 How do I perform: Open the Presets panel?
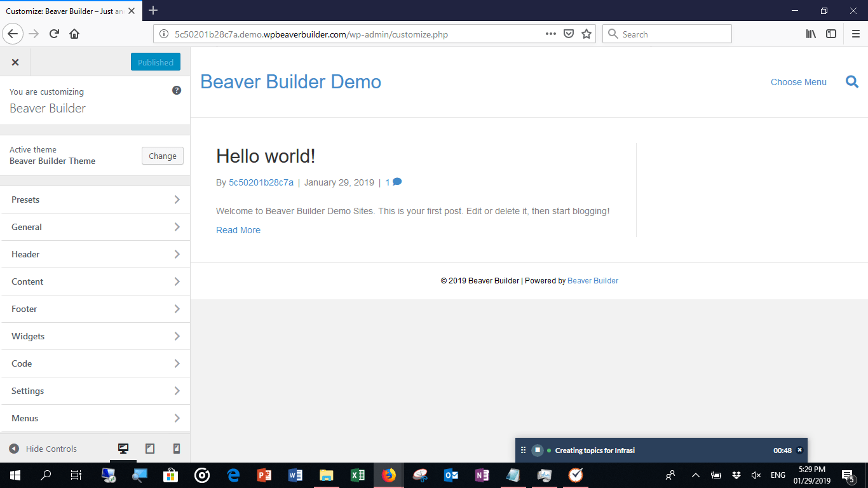95,200
